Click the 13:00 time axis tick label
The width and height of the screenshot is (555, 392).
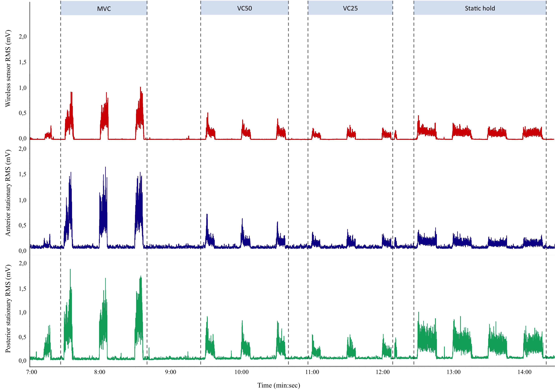click(x=453, y=372)
